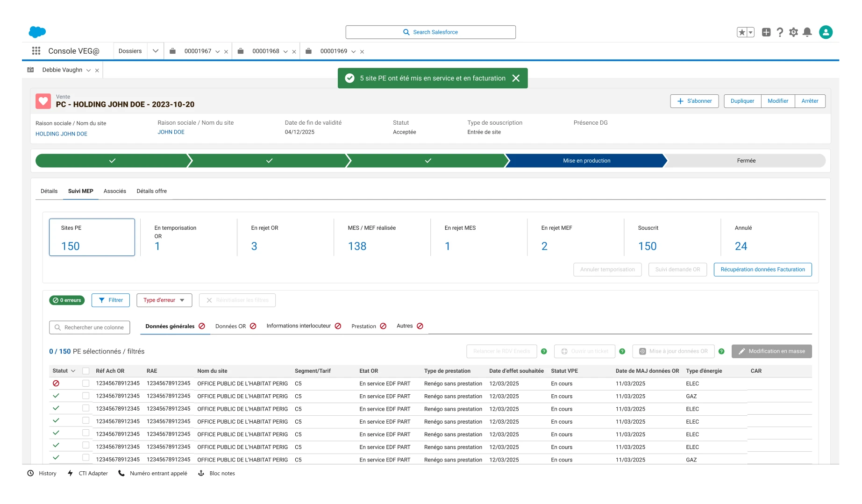Image resolution: width=862 pixels, height=504 pixels.
Task: Click the Vente heart record icon
Action: pyautogui.click(x=43, y=101)
